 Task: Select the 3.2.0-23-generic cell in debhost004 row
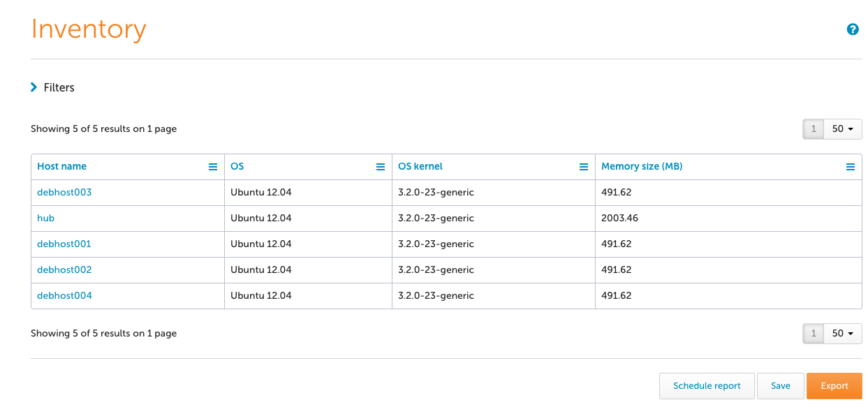[x=494, y=296]
